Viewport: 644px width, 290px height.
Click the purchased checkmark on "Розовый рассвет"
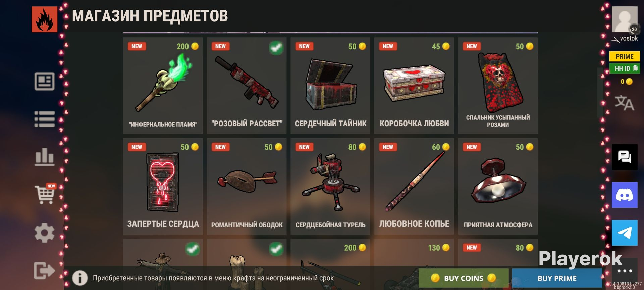tap(276, 48)
